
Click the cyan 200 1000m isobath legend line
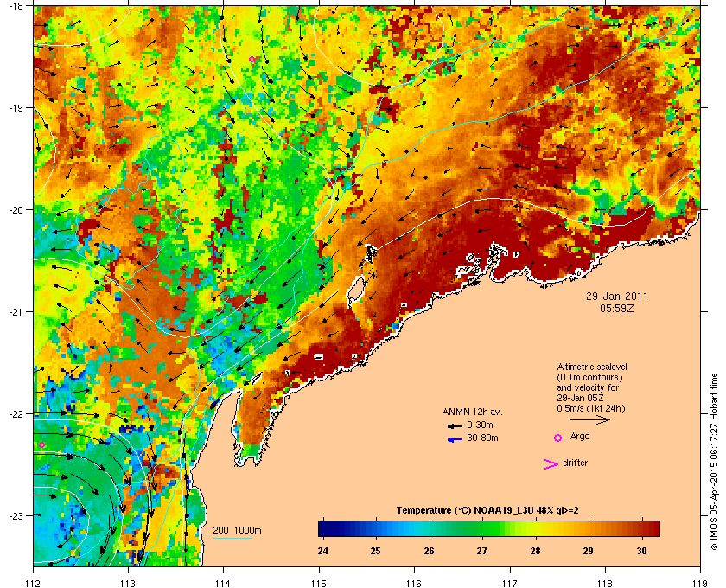(232, 538)
